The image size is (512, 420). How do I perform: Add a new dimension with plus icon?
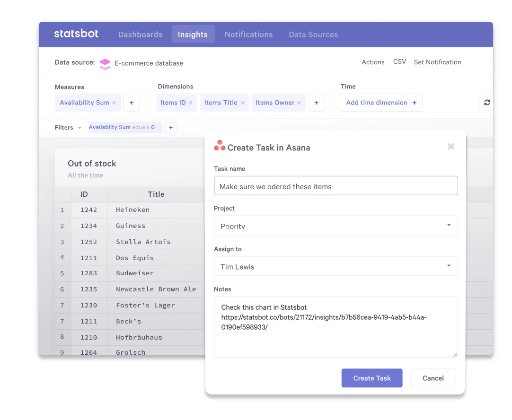[316, 103]
